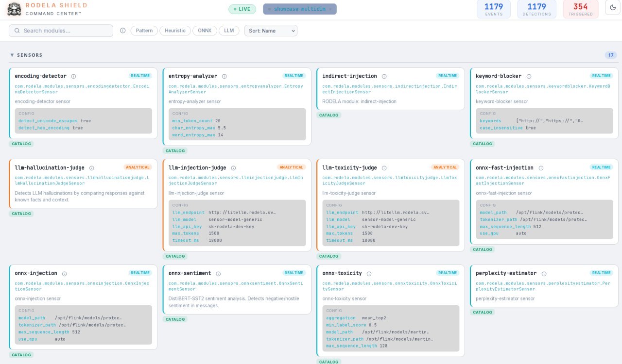This screenshot has height=364, width=622.
Task: Click inside the Search modules field
Action: tap(63, 31)
